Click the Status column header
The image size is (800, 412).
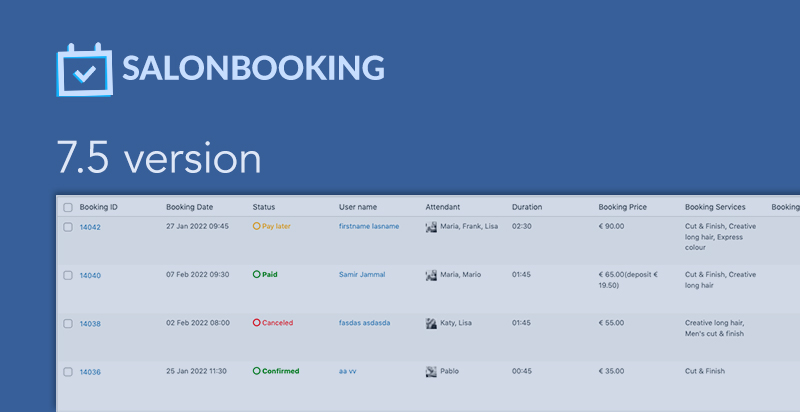tap(264, 207)
